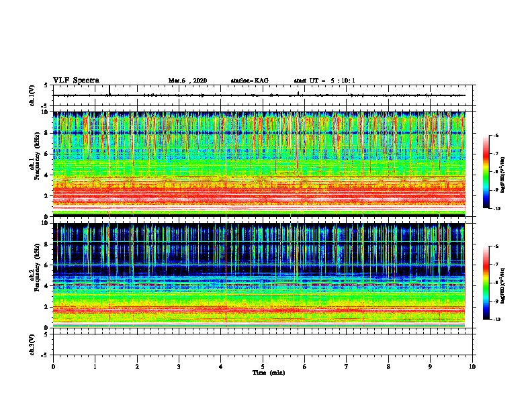Click the "6" kHz tick on ch.2 axis
The image size is (532, 411).
(47, 265)
